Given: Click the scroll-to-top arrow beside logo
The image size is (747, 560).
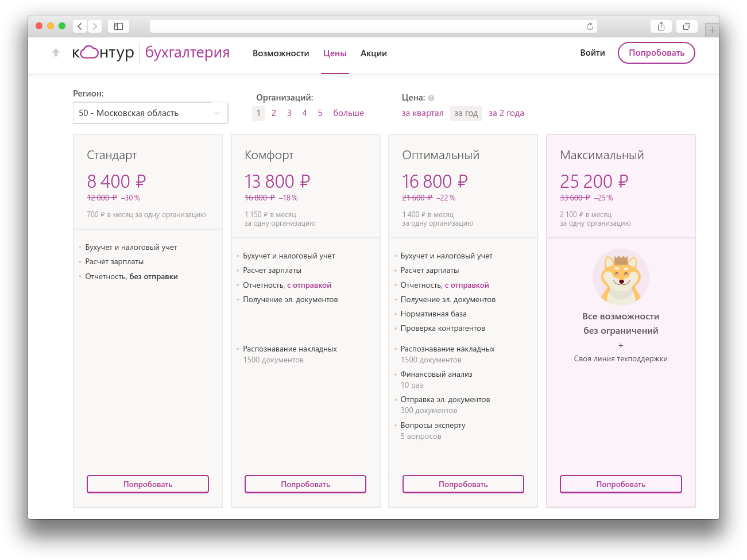Looking at the screenshot, I should pyautogui.click(x=56, y=53).
